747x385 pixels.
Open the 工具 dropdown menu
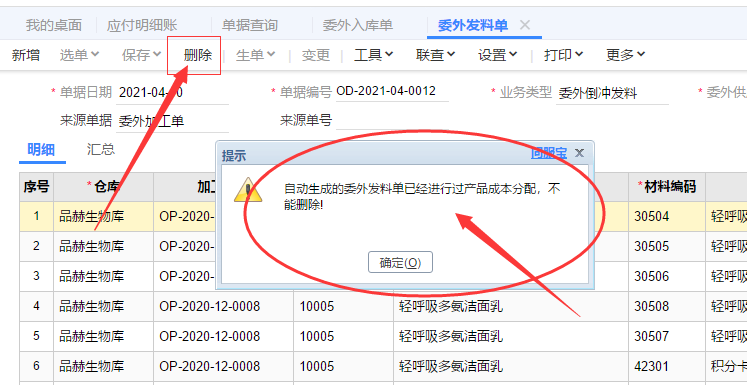pos(374,55)
